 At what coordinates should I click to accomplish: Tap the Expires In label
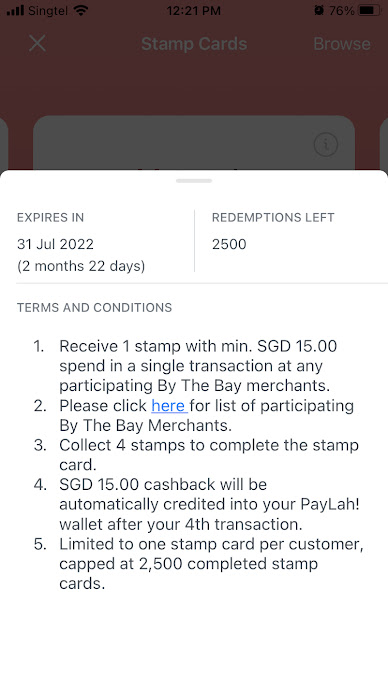(50, 217)
